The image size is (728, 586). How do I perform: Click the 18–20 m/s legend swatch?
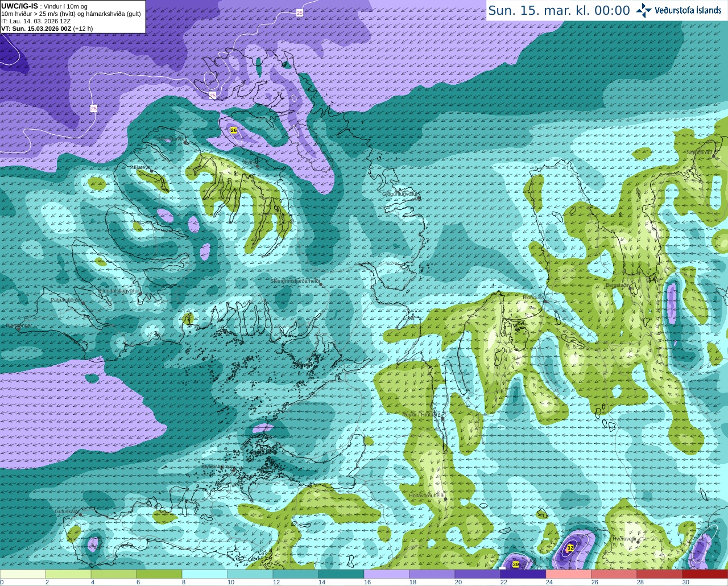click(432, 574)
